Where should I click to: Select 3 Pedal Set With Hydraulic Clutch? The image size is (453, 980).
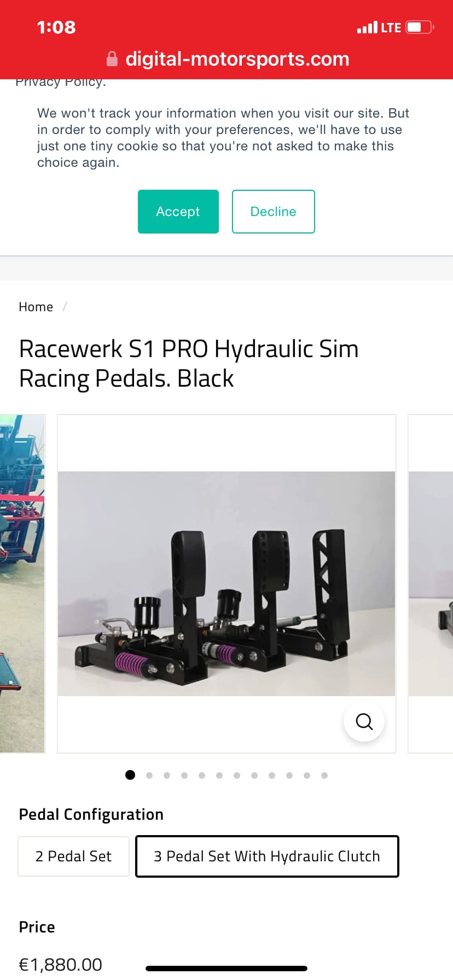[x=267, y=856]
